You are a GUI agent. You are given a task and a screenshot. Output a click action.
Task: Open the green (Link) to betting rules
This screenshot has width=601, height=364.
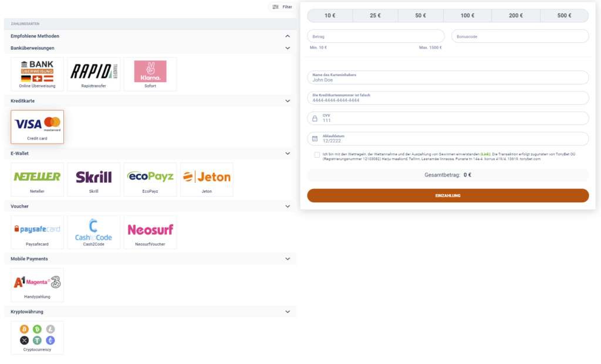[x=485, y=154]
